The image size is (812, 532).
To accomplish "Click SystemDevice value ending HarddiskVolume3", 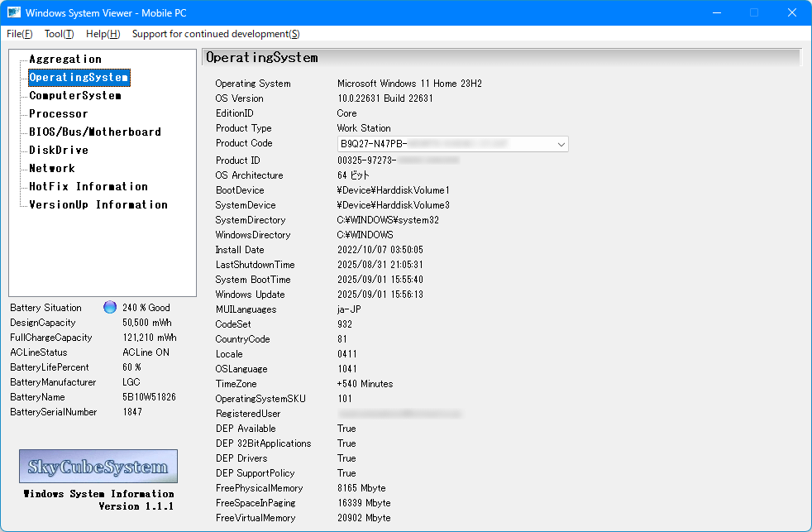I will (x=394, y=205).
